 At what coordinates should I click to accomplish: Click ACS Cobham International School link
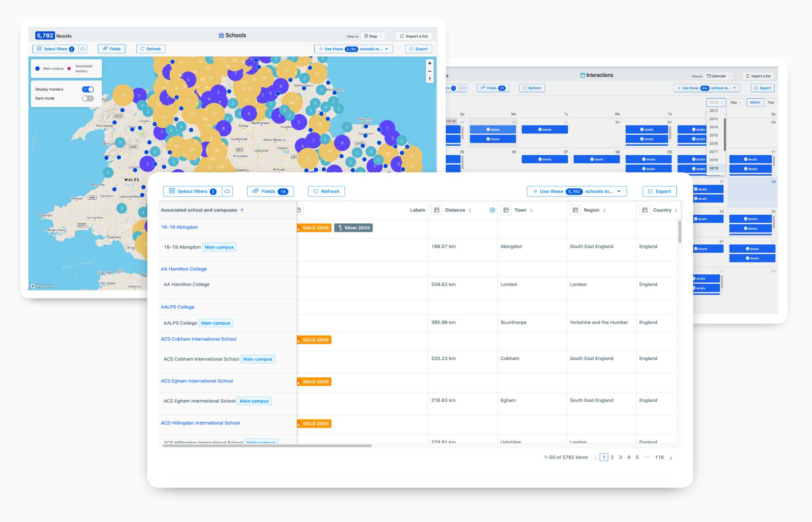(199, 339)
